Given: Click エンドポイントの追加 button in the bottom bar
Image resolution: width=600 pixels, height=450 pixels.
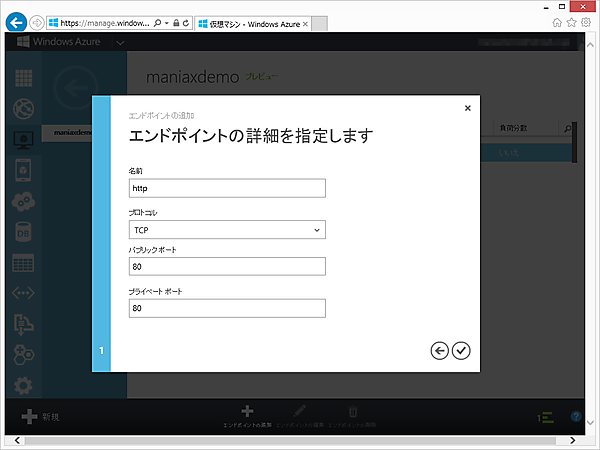Looking at the screenshot, I should [247, 416].
